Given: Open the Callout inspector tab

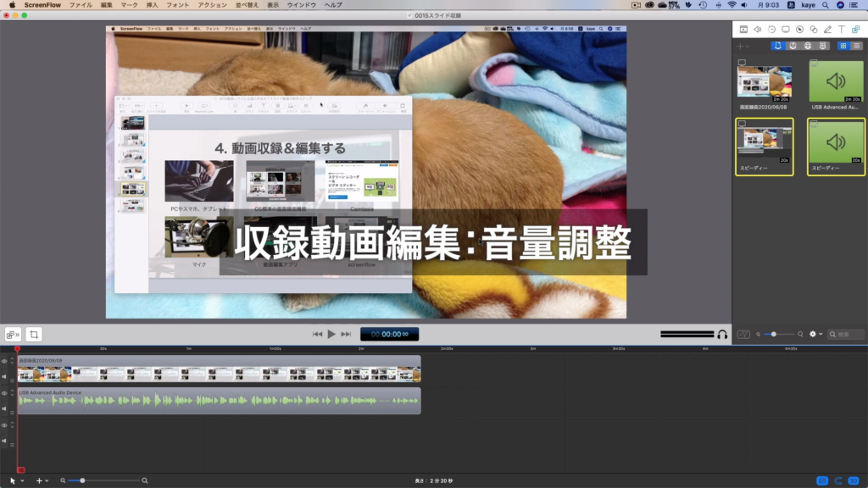Looking at the screenshot, I should point(799,30).
